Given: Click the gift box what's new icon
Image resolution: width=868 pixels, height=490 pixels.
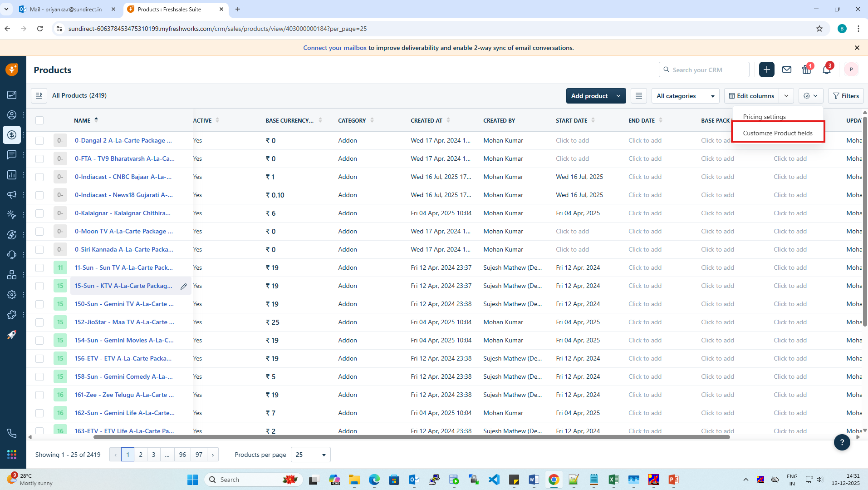Looking at the screenshot, I should click(x=806, y=70).
